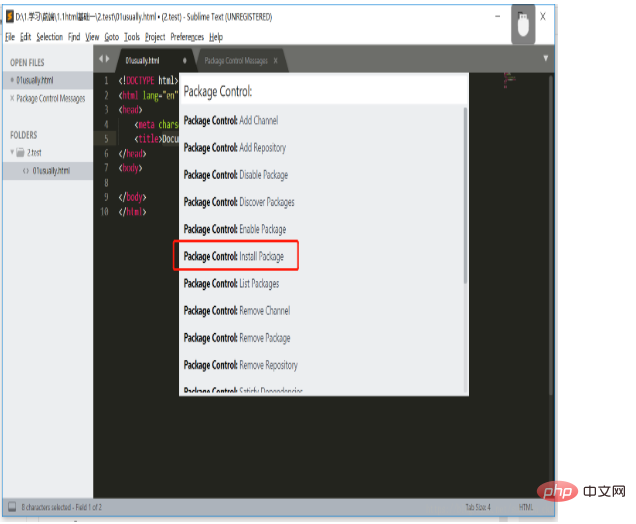The image size is (636, 524).
Task: Choose Package Control: Remove Repository
Action: click(x=321, y=365)
